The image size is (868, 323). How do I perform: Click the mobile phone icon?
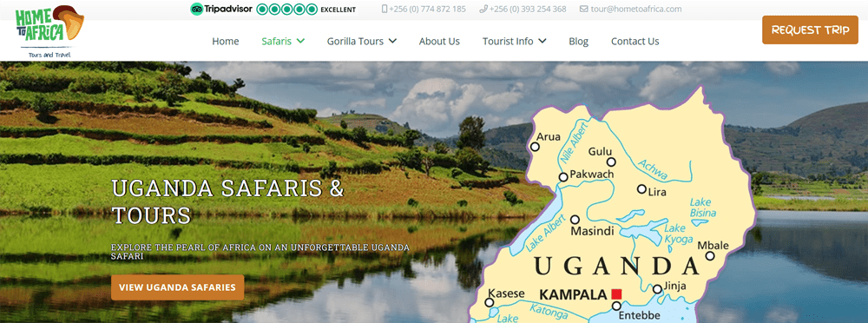[385, 9]
